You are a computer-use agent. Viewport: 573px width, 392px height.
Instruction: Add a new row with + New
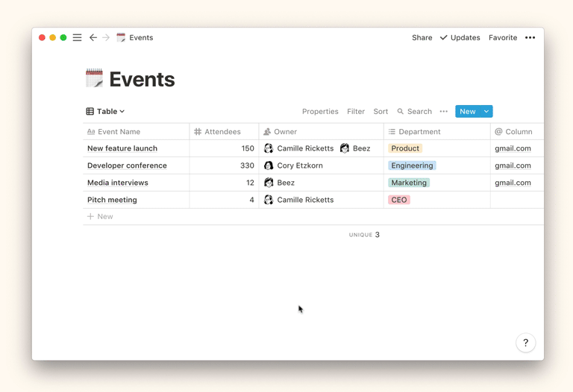pos(100,217)
